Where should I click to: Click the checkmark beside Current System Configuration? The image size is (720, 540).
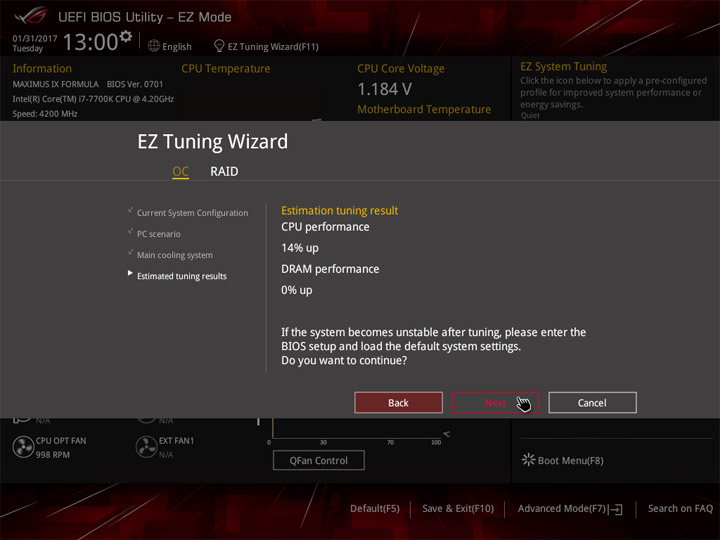(x=130, y=210)
